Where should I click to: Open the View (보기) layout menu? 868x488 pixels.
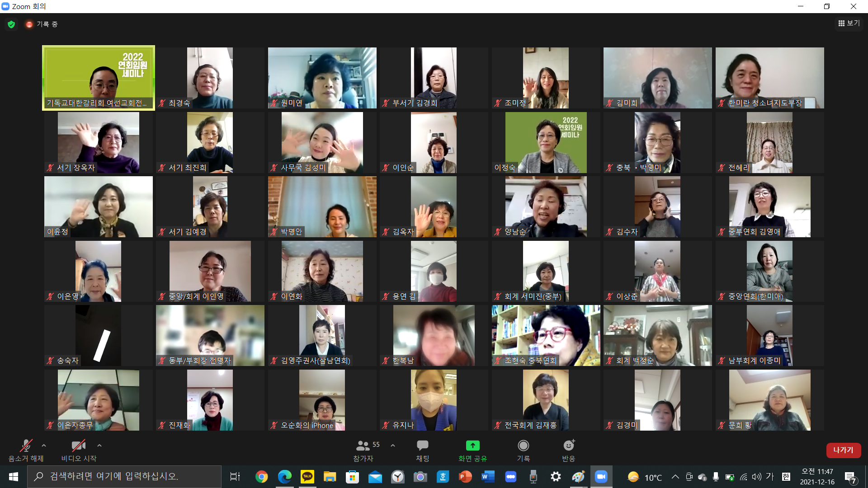point(849,23)
